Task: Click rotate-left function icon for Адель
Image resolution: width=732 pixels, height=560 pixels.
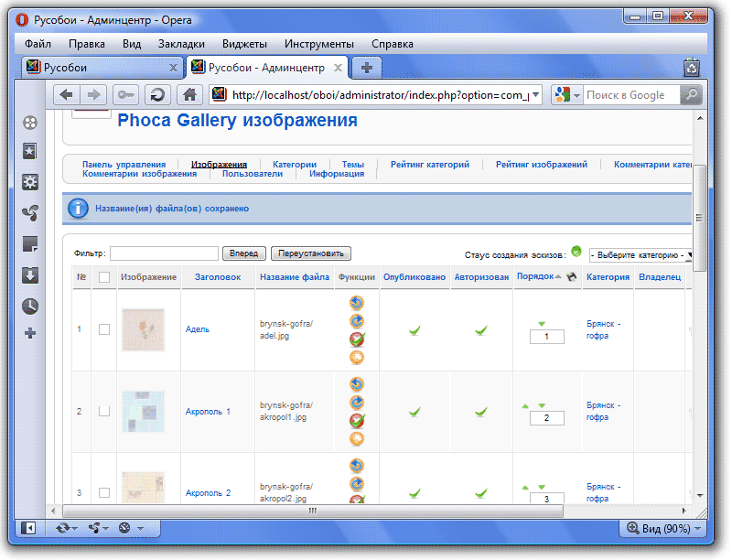Action: 357,302
